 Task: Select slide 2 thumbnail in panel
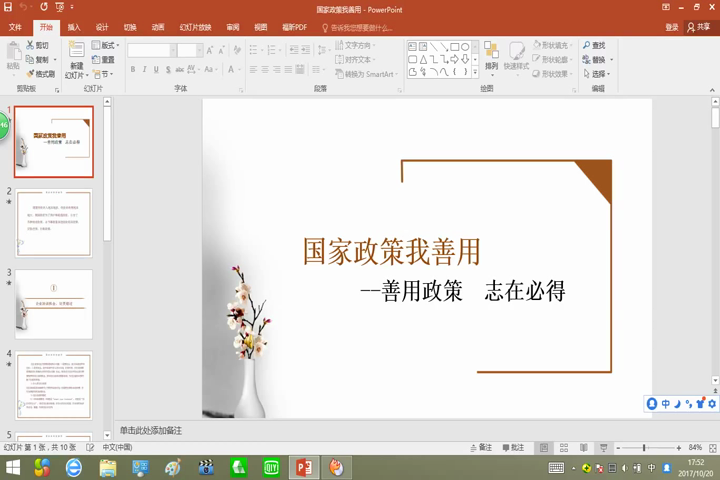click(x=54, y=223)
